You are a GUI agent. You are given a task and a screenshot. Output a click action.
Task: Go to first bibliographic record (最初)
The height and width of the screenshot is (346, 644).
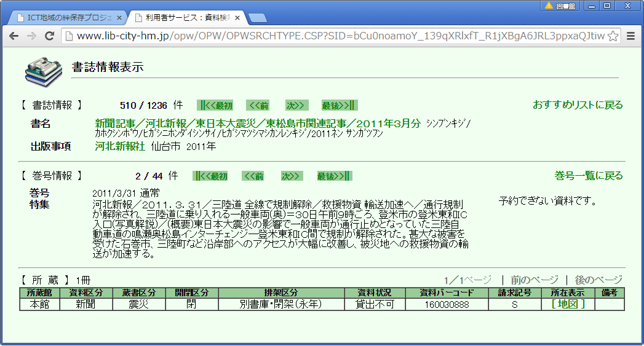point(215,105)
